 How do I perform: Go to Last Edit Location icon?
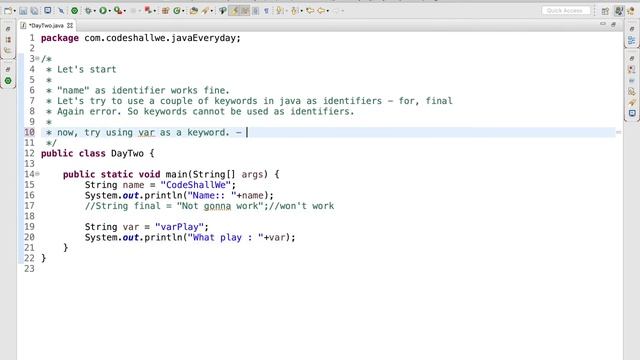coord(310,11)
